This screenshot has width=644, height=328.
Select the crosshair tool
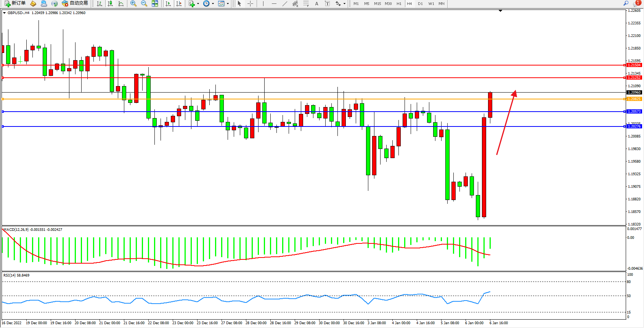[250, 3]
